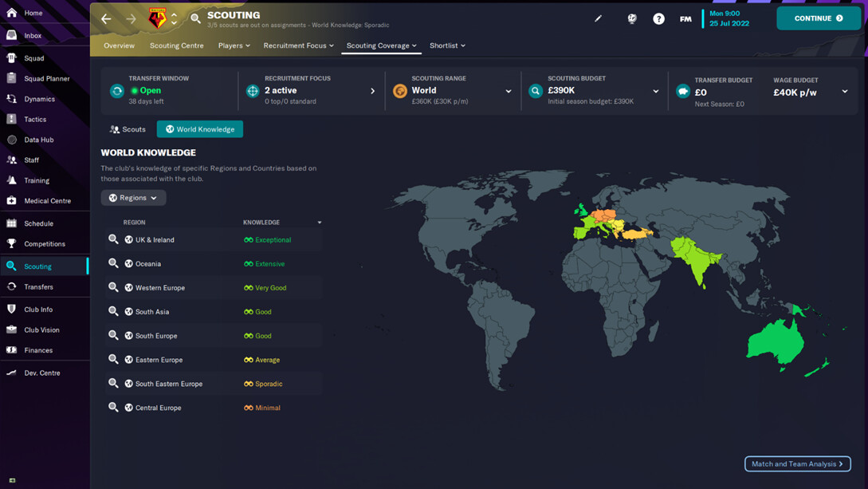868x489 pixels.
Task: Open the Shortlist tab dropdown
Action: 447,45
